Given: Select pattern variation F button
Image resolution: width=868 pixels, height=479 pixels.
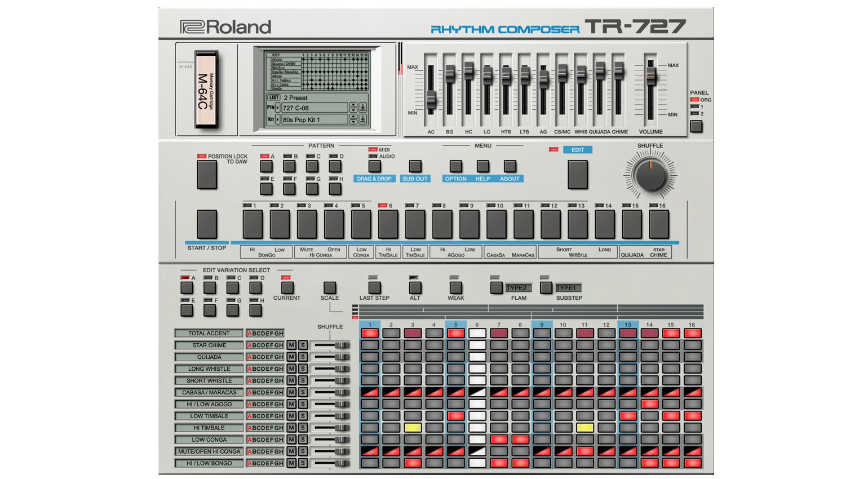Looking at the screenshot, I should [x=289, y=188].
